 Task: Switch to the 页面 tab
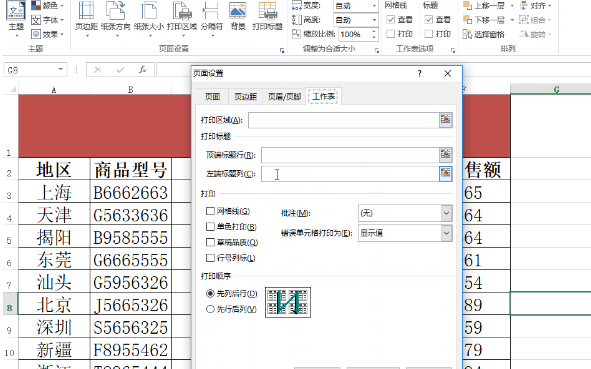click(x=212, y=97)
